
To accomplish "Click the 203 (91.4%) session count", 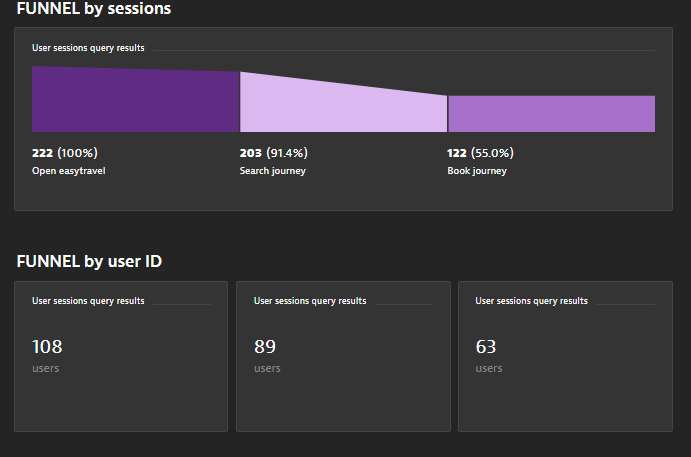I will tap(273, 153).
